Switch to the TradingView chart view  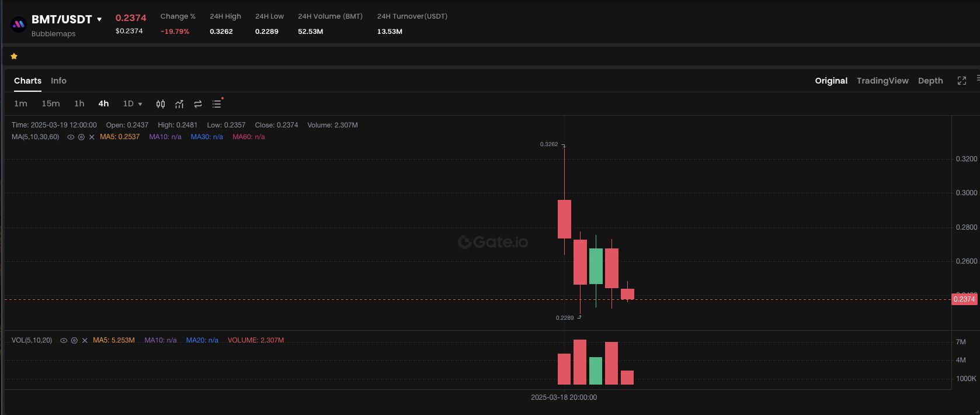(x=882, y=81)
